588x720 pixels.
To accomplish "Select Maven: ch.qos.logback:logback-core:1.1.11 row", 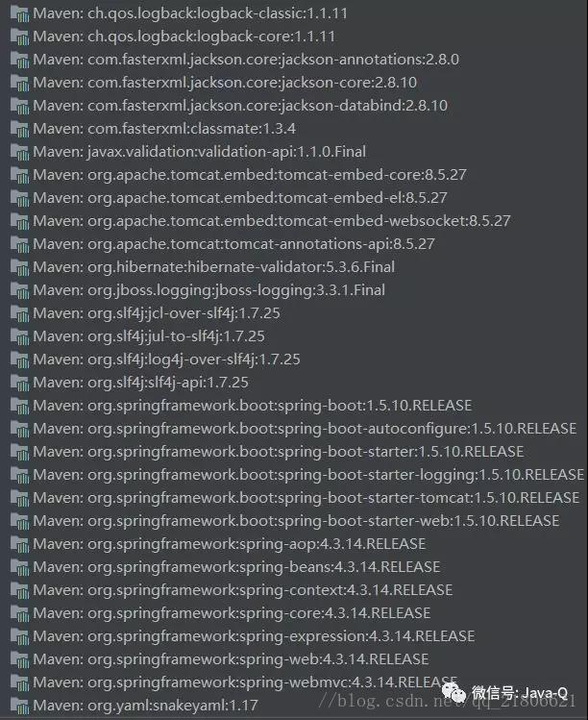I will (x=173, y=37).
